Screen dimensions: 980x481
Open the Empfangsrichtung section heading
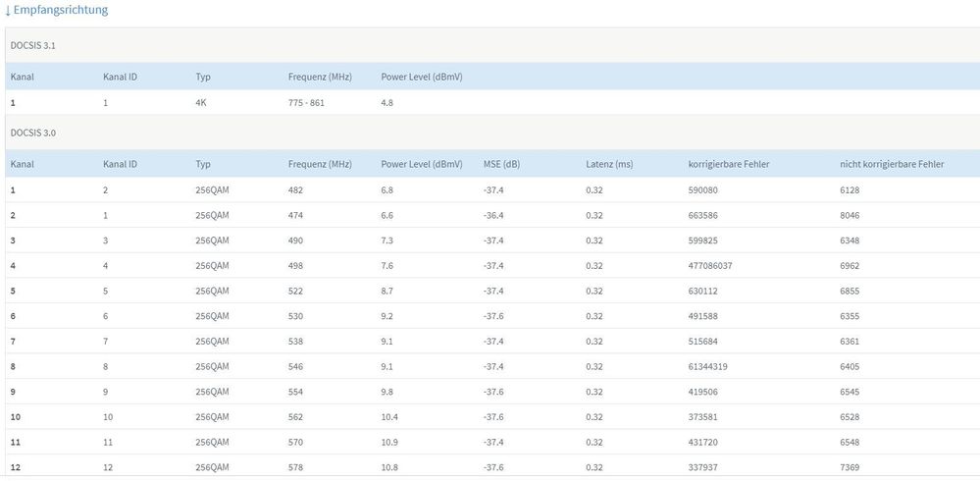point(62,10)
